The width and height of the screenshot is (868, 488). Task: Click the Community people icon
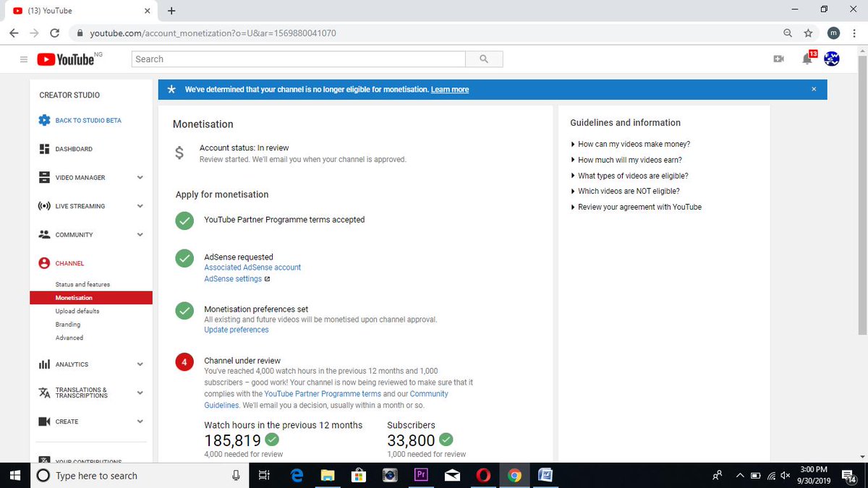click(44, 234)
